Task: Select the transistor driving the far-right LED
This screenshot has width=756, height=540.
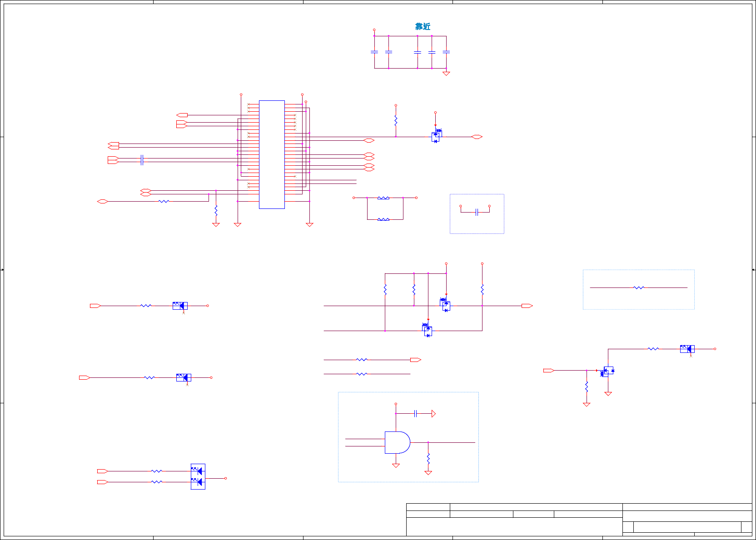Action: tap(607, 371)
